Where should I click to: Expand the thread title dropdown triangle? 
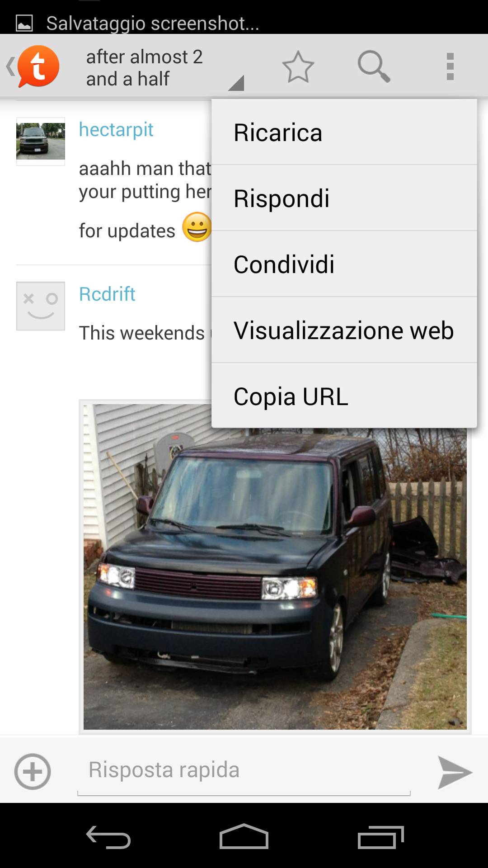click(236, 83)
